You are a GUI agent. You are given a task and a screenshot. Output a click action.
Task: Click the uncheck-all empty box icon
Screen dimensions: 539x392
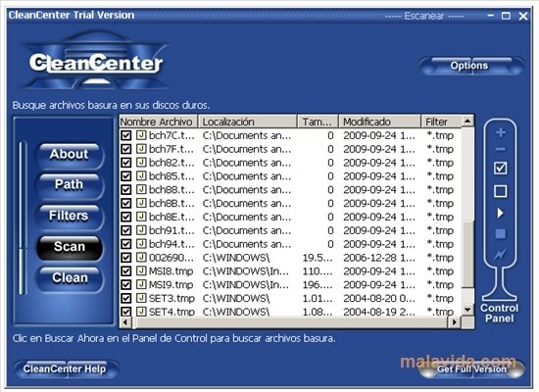500,191
